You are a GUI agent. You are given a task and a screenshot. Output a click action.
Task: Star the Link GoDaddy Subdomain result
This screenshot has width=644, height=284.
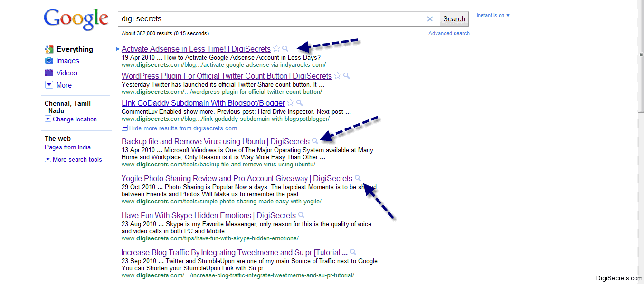[291, 103]
